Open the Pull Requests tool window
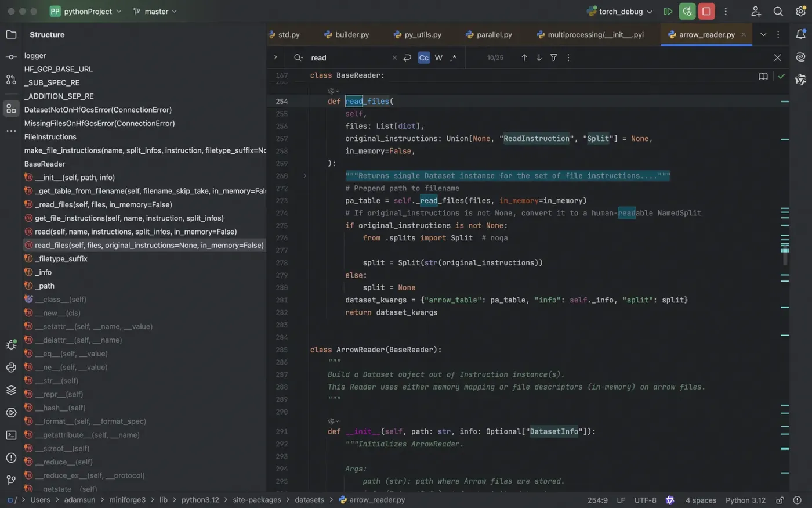The image size is (812, 508). pos(11,80)
